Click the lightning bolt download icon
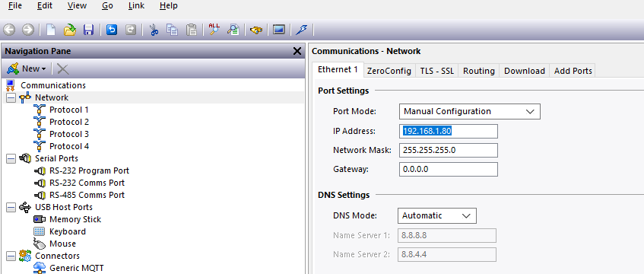 tap(302, 30)
